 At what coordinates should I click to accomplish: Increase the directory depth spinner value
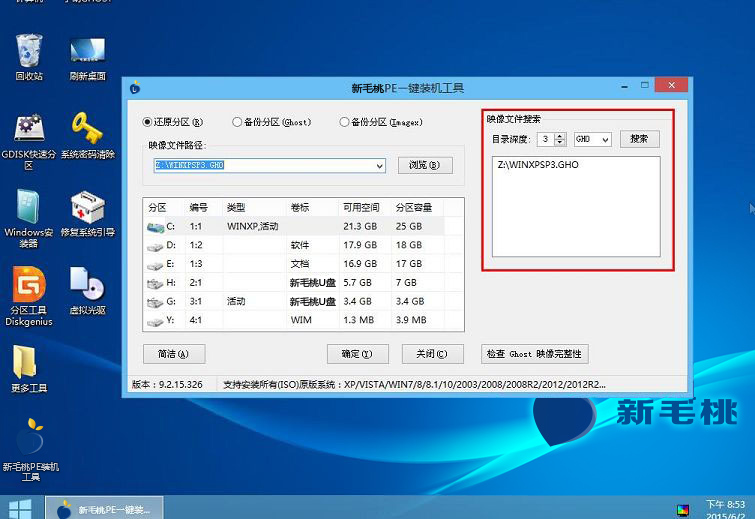point(560,136)
